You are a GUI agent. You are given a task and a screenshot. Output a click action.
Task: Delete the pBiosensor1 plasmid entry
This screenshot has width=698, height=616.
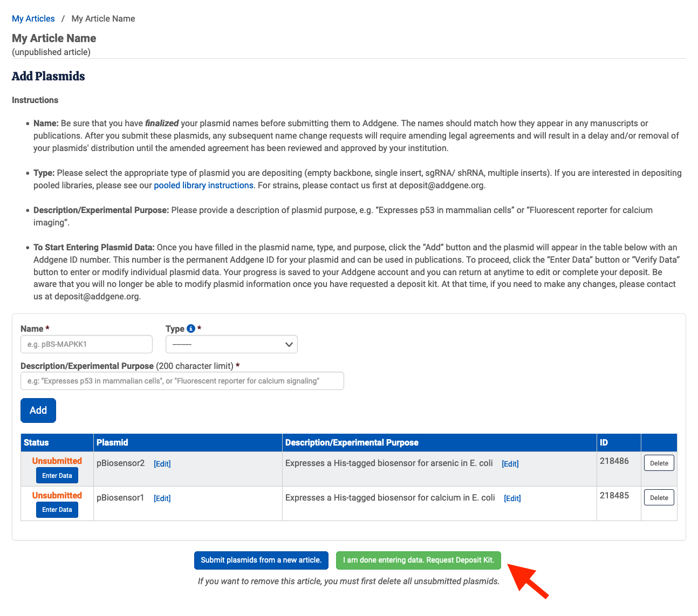[x=659, y=497]
